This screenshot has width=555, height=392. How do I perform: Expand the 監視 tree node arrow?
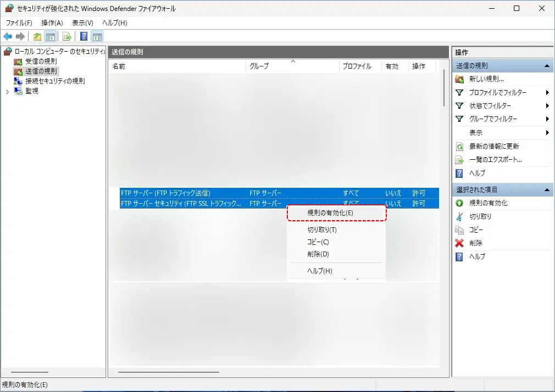[x=7, y=92]
